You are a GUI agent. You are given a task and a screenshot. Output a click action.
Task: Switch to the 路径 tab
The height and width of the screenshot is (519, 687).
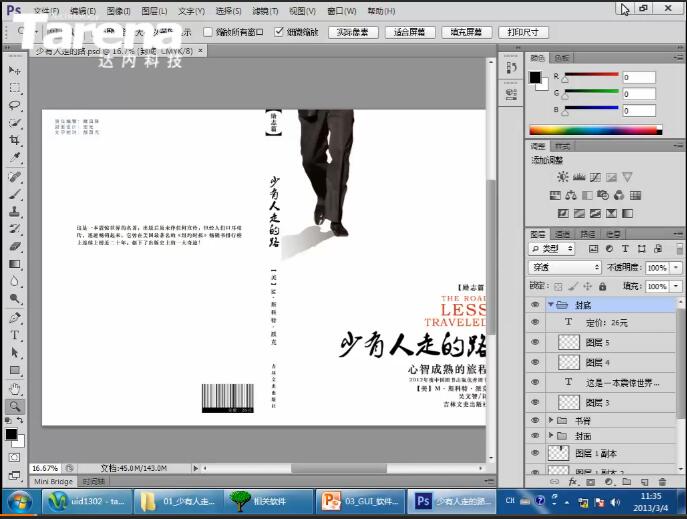point(588,234)
